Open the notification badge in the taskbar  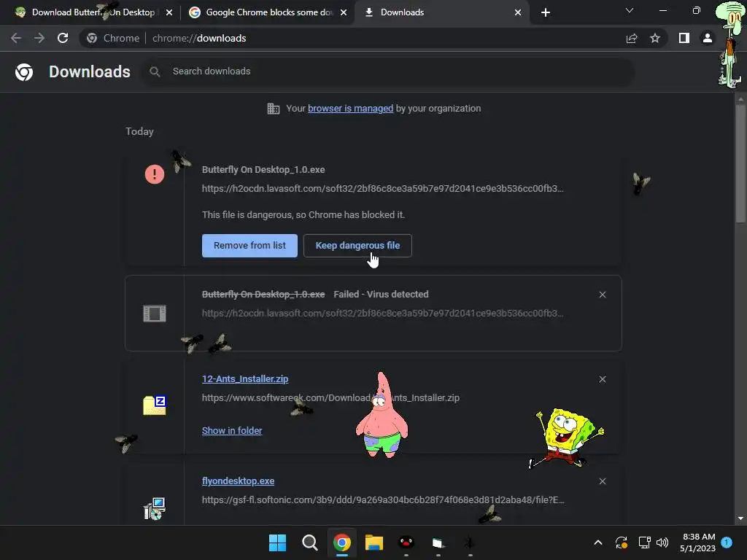pos(727,542)
